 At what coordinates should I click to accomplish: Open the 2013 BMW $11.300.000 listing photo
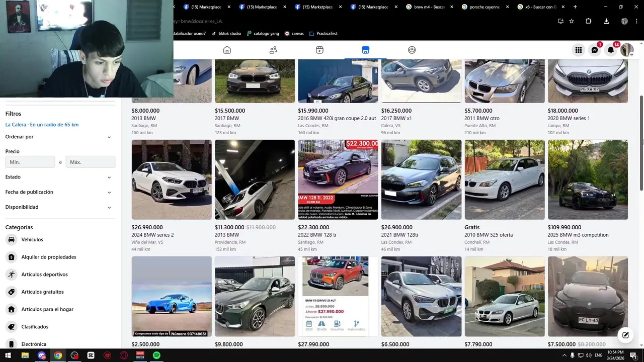point(255,179)
